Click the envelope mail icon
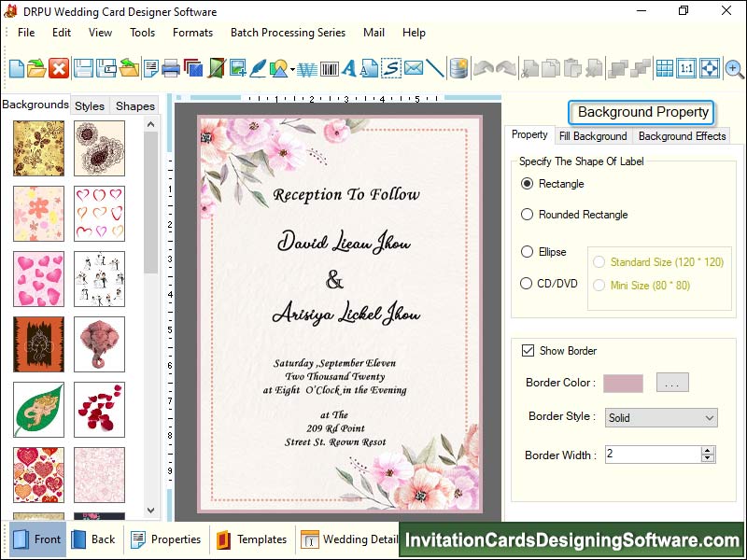This screenshot has height=560, width=747. 414,68
